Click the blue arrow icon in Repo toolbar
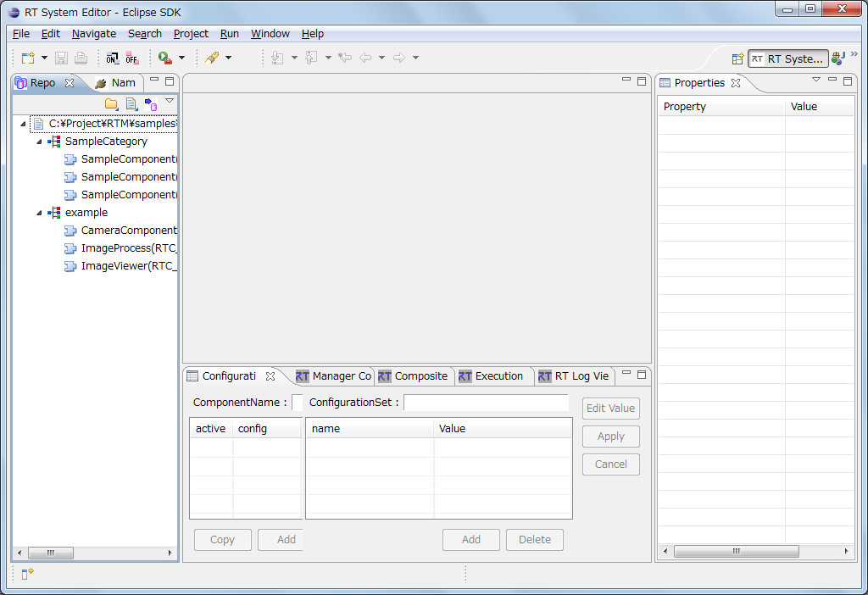Screen dimensions: 868x595 point(151,103)
